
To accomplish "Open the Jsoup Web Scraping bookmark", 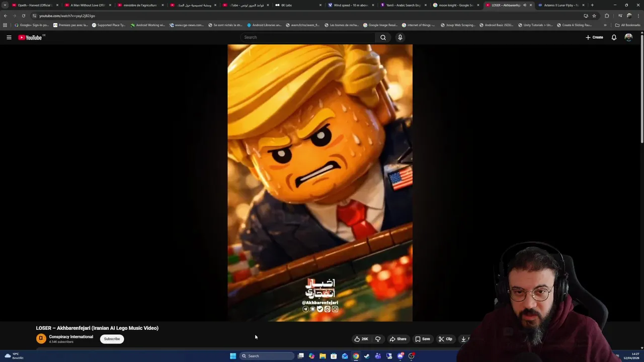I will pos(458,25).
